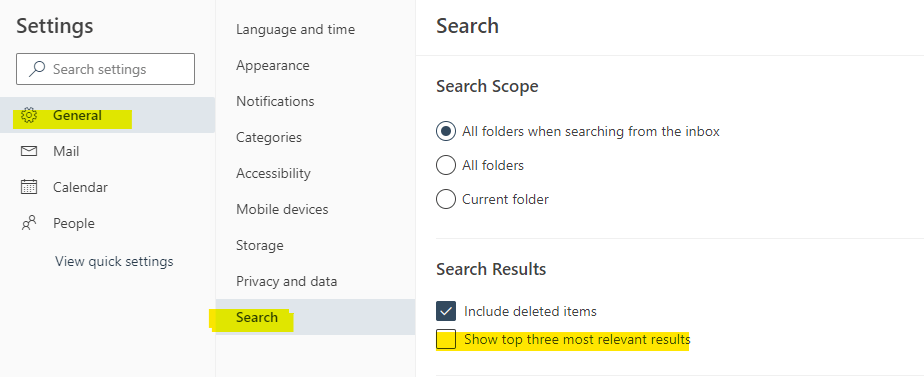Click the Calendar icon in sidebar
Viewport: 924px width, 377px height.
click(x=29, y=187)
